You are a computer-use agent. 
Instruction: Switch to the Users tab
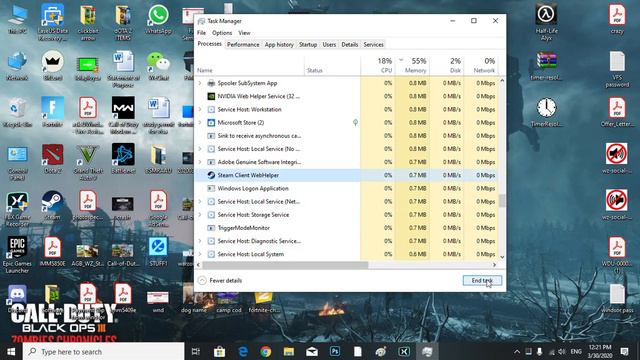tap(329, 44)
